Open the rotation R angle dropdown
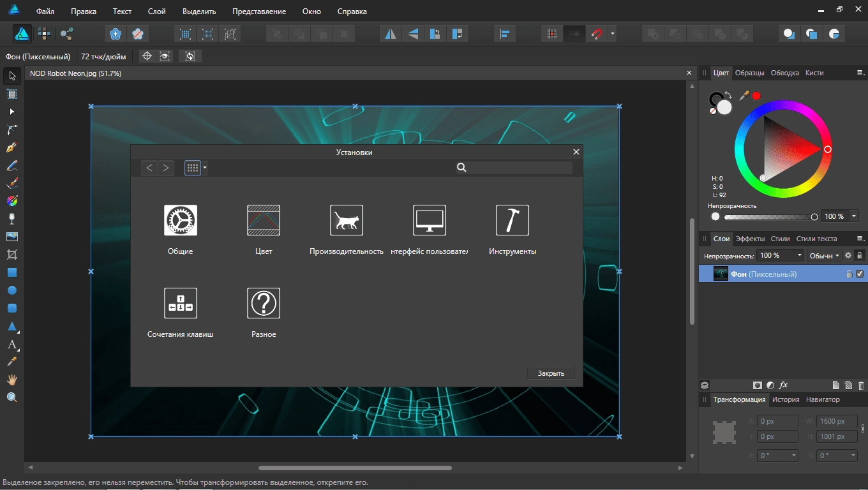Screen dimensions: 868x490 tap(794, 456)
